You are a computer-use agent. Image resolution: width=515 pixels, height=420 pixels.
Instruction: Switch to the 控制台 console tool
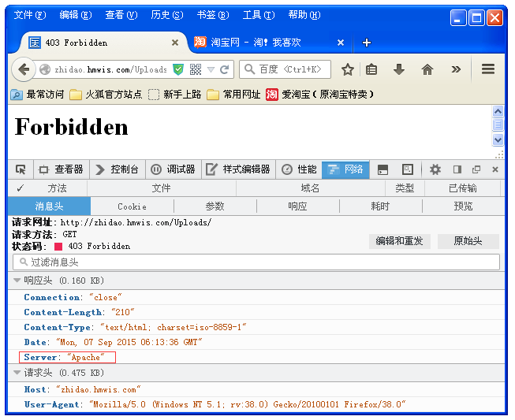(118, 169)
